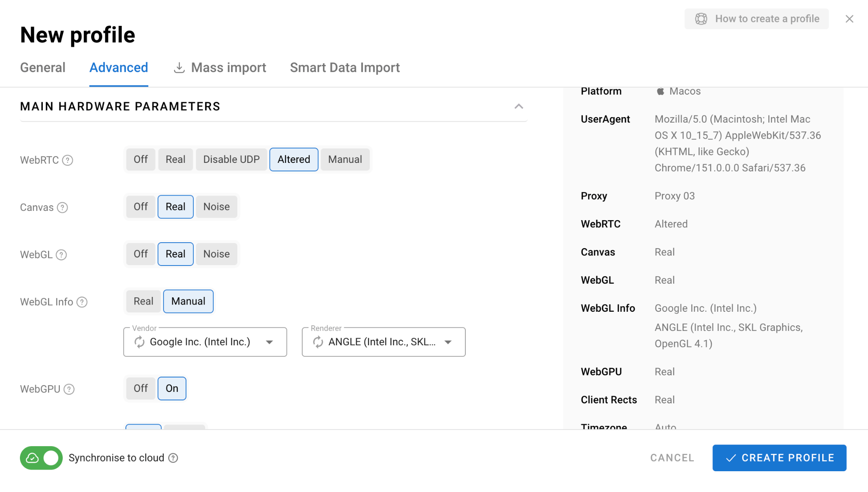This screenshot has height=492, width=868.
Task: Set WebRTC to Off
Action: (x=141, y=159)
